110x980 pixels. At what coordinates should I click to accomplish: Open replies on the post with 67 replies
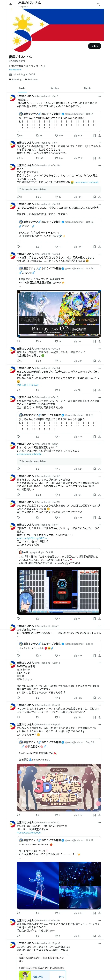coord(20,135)
